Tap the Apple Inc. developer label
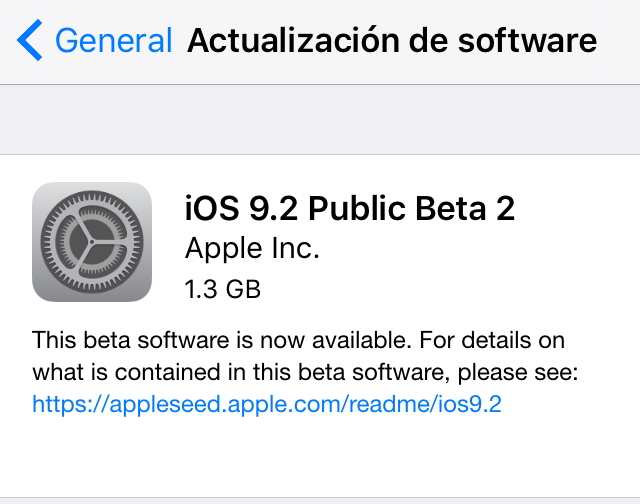Image resolution: width=640 pixels, height=504 pixels. coord(252,248)
